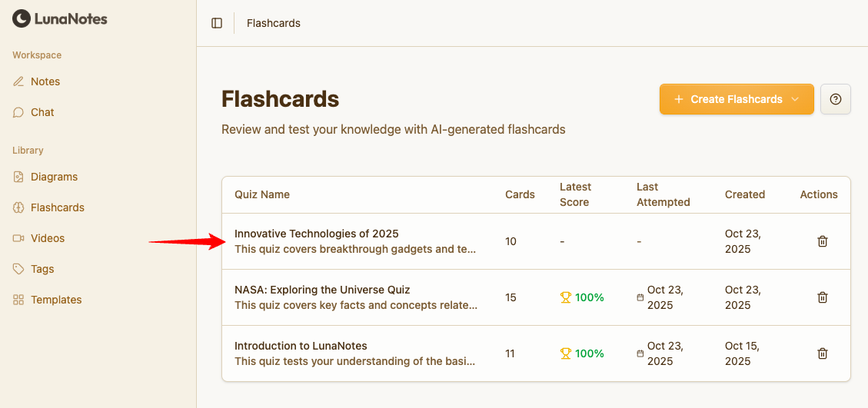Image resolution: width=868 pixels, height=408 pixels.
Task: Toggle the sidebar panel icon
Action: pos(217,23)
